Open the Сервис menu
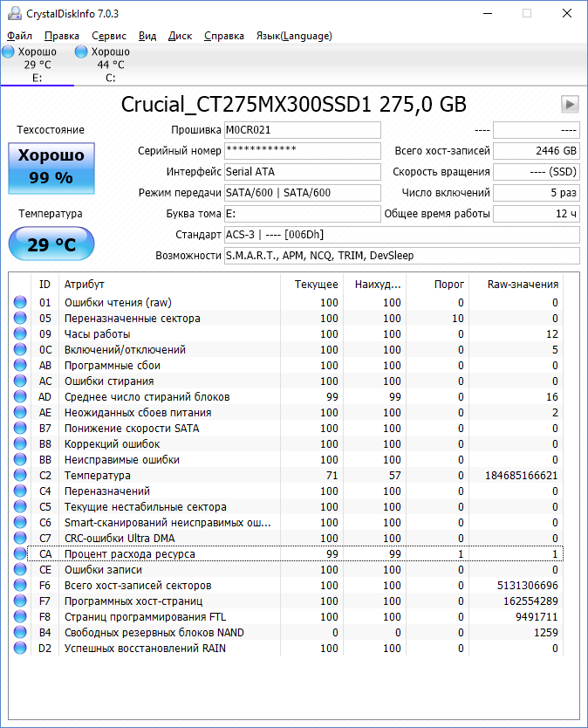This screenshot has height=728, width=588. pyautogui.click(x=108, y=36)
